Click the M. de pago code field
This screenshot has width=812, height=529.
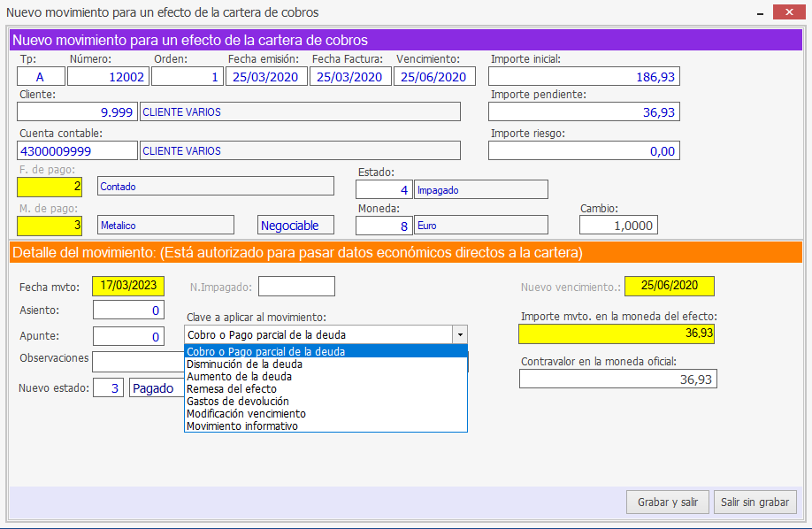[x=52, y=226]
